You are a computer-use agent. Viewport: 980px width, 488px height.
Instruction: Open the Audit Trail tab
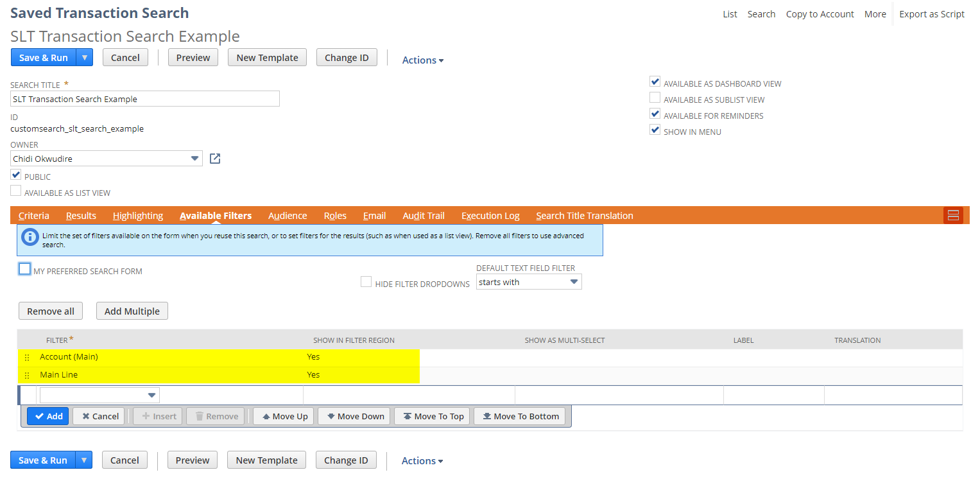[x=423, y=215]
